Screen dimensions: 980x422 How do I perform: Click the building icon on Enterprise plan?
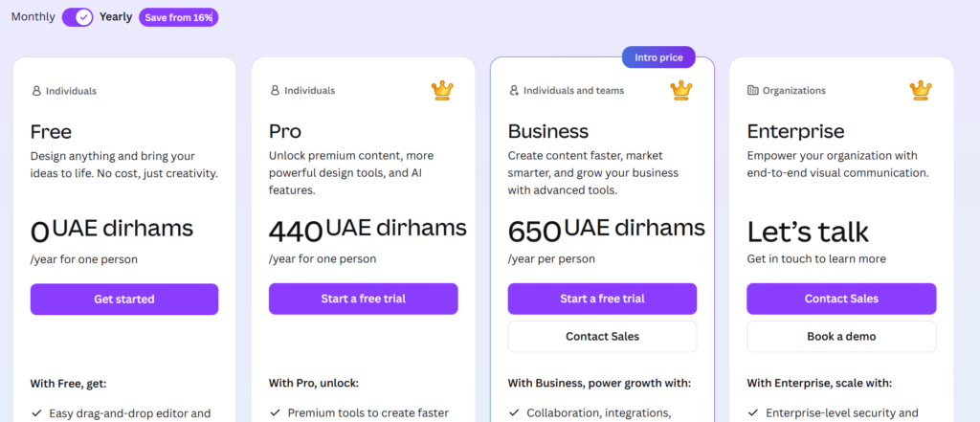[752, 91]
